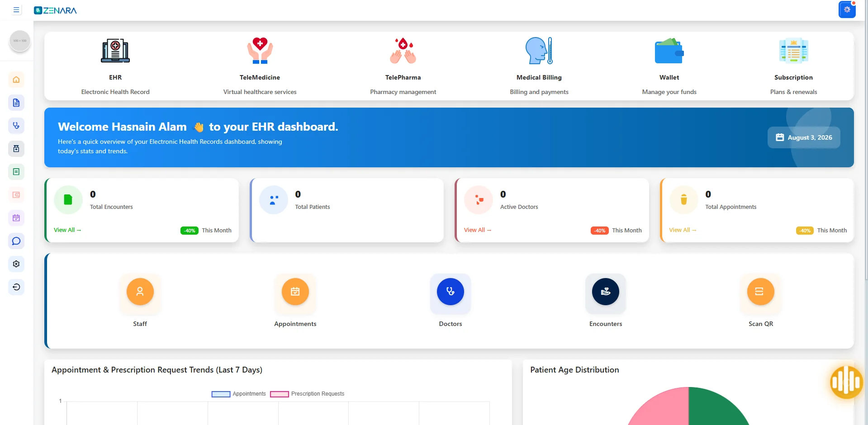Click 'Patient Age Distribution' heading
The image size is (868, 425).
(x=574, y=370)
